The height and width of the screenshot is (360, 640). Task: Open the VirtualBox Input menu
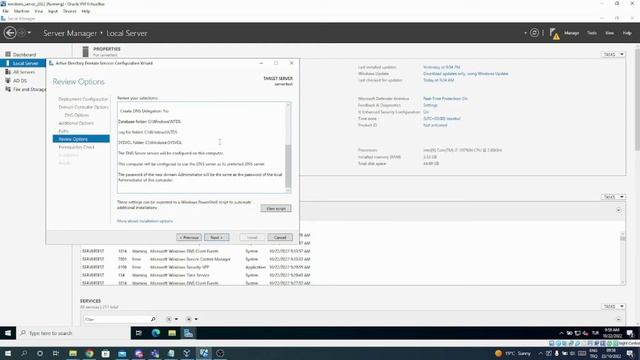coord(53,11)
